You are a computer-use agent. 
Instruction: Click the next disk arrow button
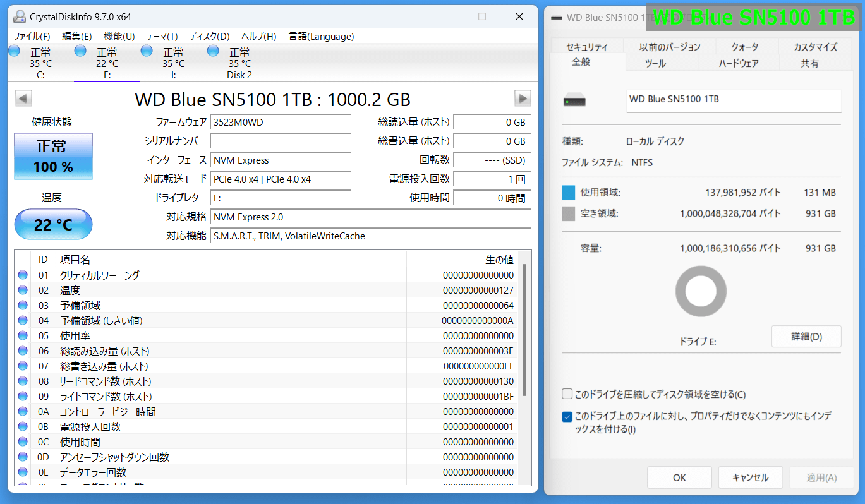523,98
